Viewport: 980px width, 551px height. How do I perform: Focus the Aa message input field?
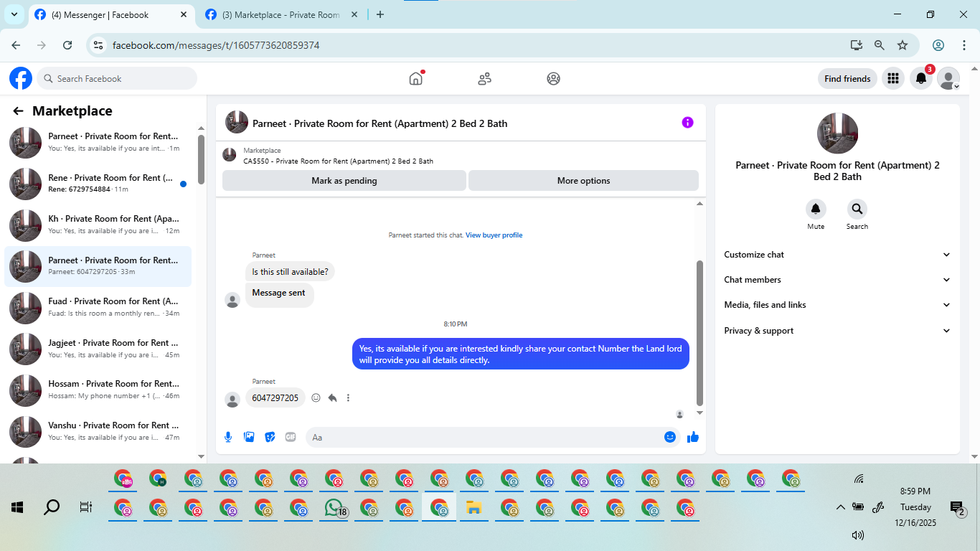tap(493, 437)
